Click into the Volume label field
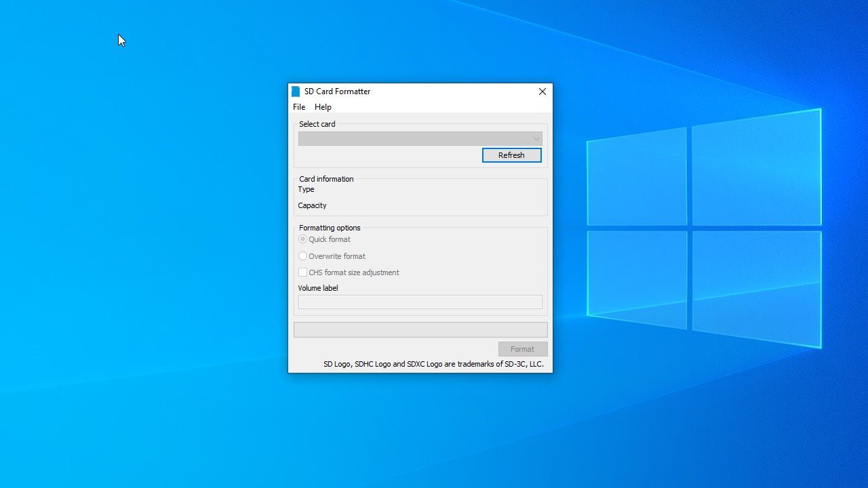 click(420, 302)
